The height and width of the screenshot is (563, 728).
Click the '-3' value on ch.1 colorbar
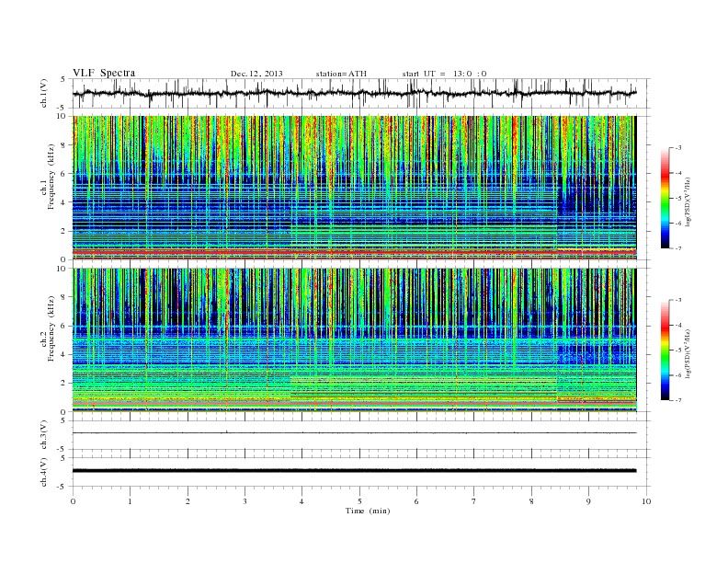pos(678,148)
